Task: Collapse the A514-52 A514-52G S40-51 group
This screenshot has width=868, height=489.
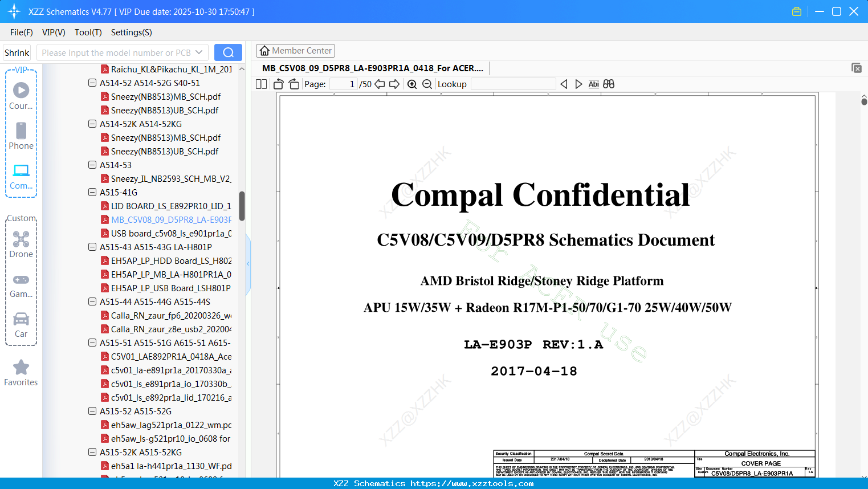Action: (x=92, y=83)
